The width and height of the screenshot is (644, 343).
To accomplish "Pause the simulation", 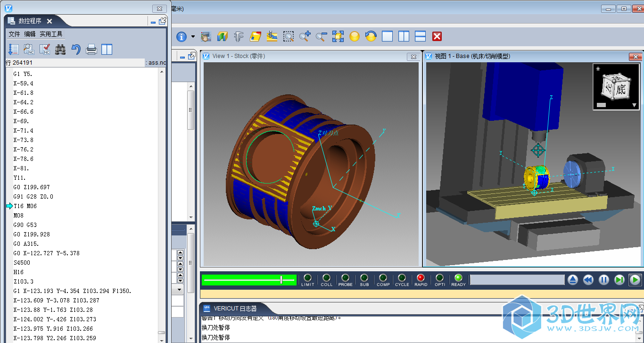I will pos(604,280).
